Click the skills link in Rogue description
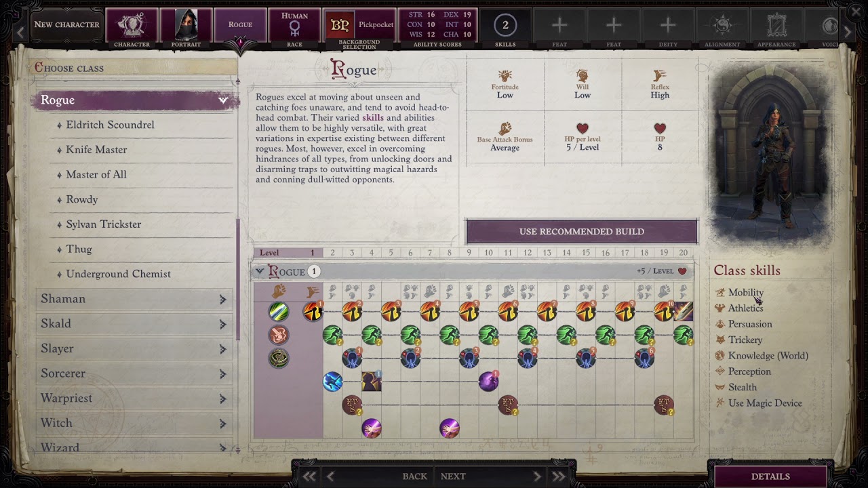The height and width of the screenshot is (488, 868). coord(373,117)
